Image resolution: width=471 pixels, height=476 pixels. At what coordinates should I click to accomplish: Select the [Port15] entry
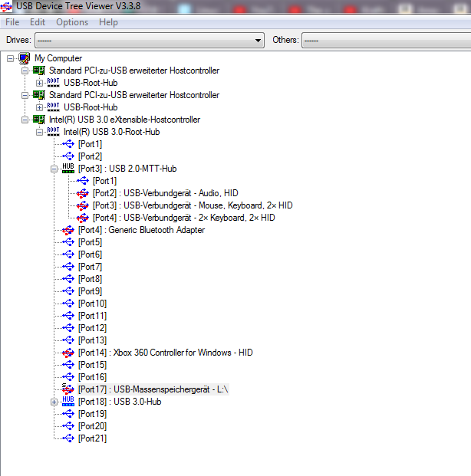click(92, 365)
